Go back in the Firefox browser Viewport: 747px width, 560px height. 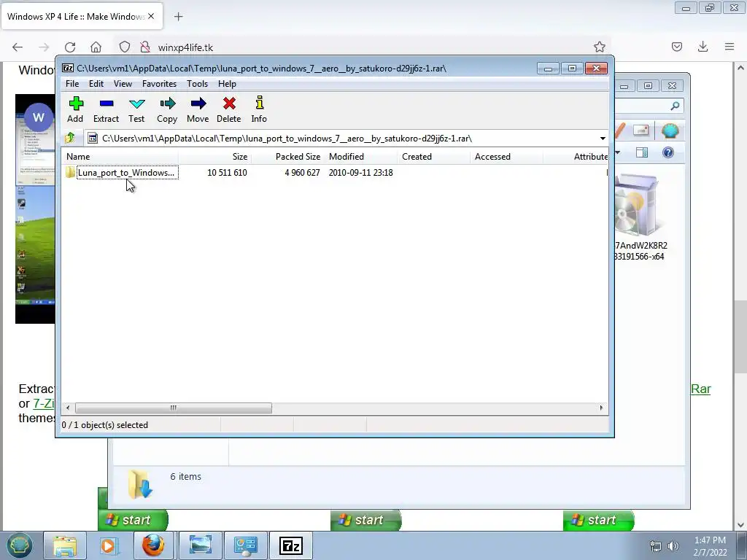(18, 47)
